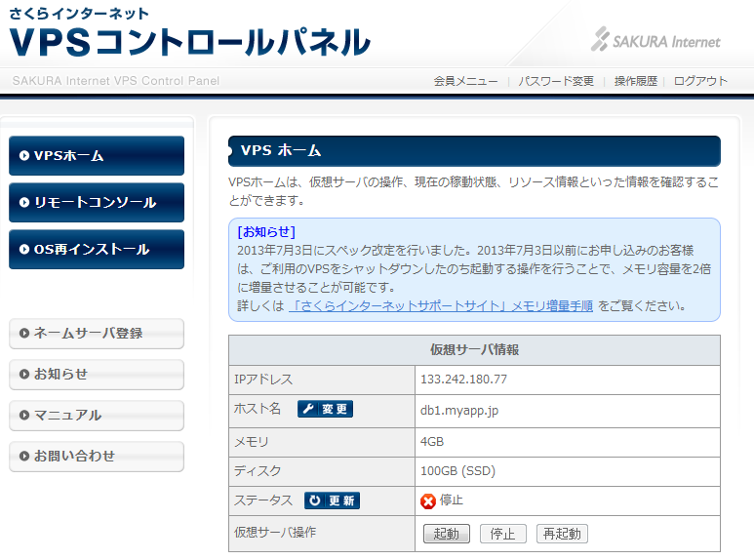This screenshot has width=754, height=560.
Task: View 操作履歴 from the header
Action: point(635,81)
